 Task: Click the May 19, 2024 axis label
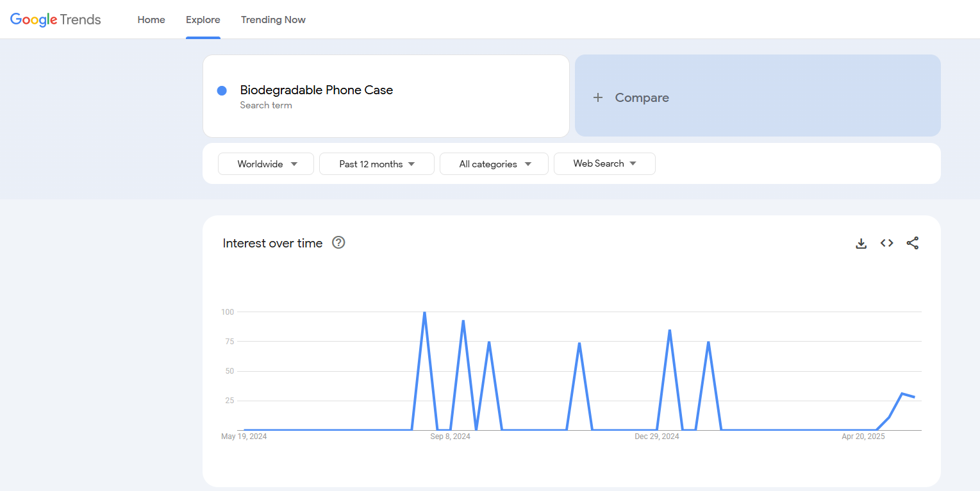click(x=244, y=437)
